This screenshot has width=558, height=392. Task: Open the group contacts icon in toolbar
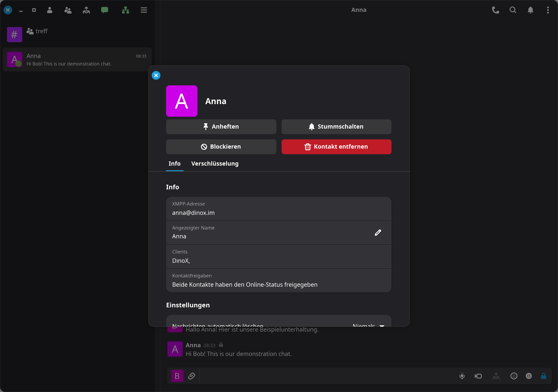(68, 10)
